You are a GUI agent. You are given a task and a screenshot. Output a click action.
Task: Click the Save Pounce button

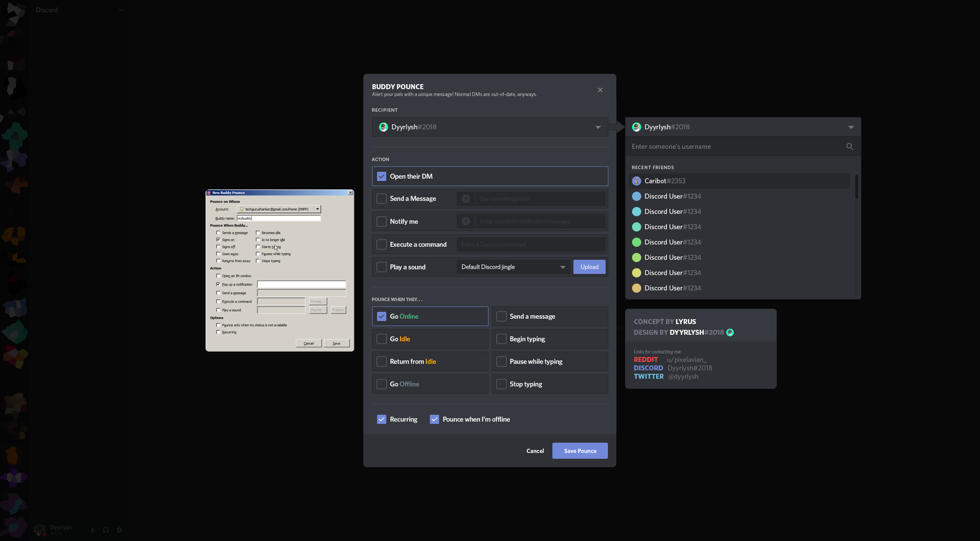pos(580,451)
